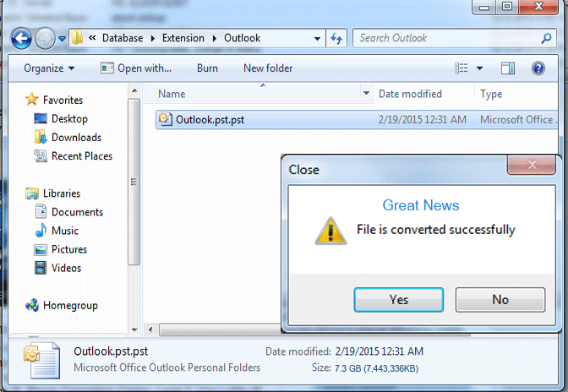Click the Yes button in dialog
568x392 pixels.
398,299
